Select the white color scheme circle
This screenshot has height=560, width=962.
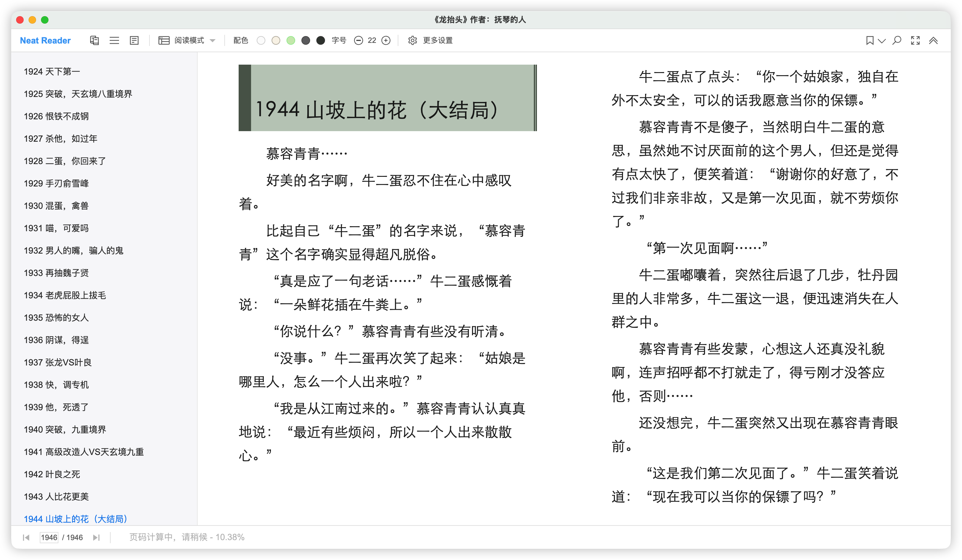tap(261, 40)
